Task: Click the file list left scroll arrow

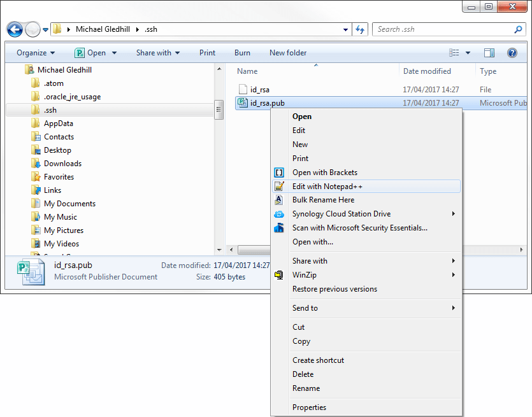Action: [x=231, y=250]
